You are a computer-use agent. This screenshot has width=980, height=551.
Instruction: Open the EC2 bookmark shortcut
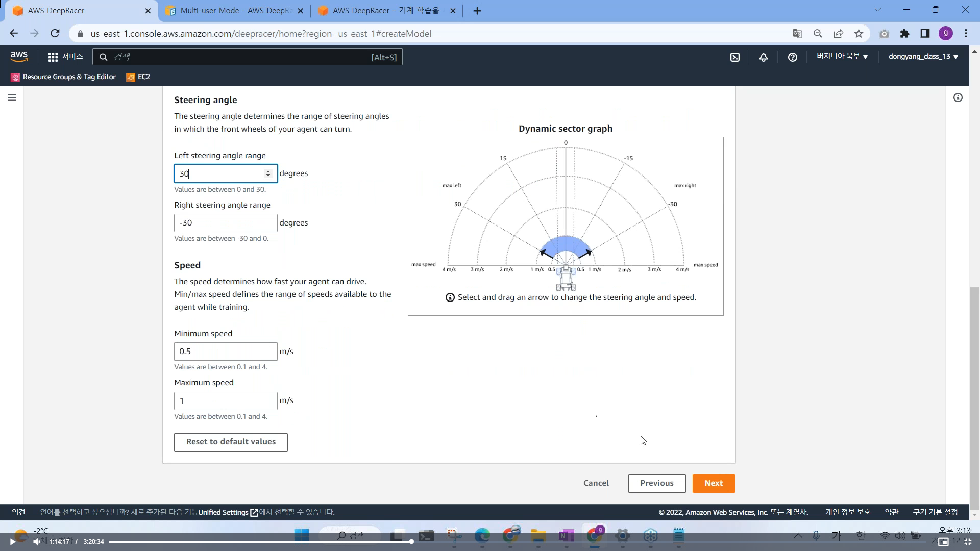(138, 77)
